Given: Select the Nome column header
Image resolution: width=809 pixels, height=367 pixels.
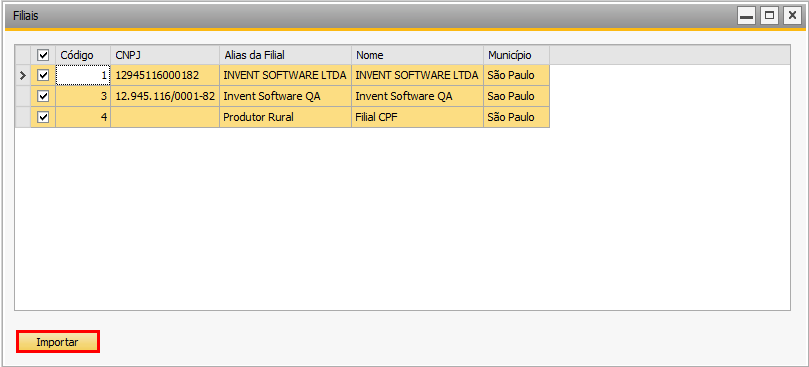Looking at the screenshot, I should [x=418, y=55].
